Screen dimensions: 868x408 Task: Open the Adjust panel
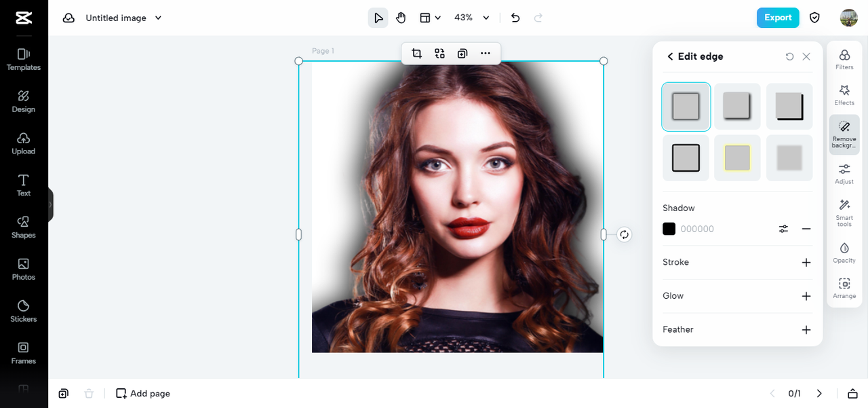[x=844, y=174]
